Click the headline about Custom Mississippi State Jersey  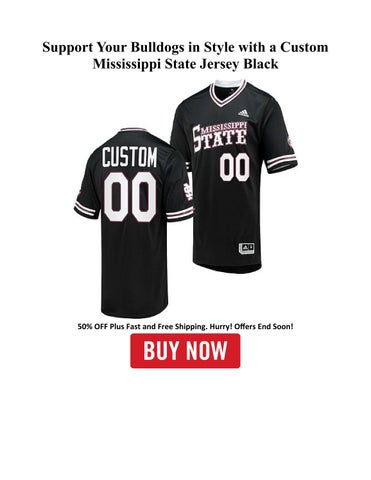(x=185, y=55)
